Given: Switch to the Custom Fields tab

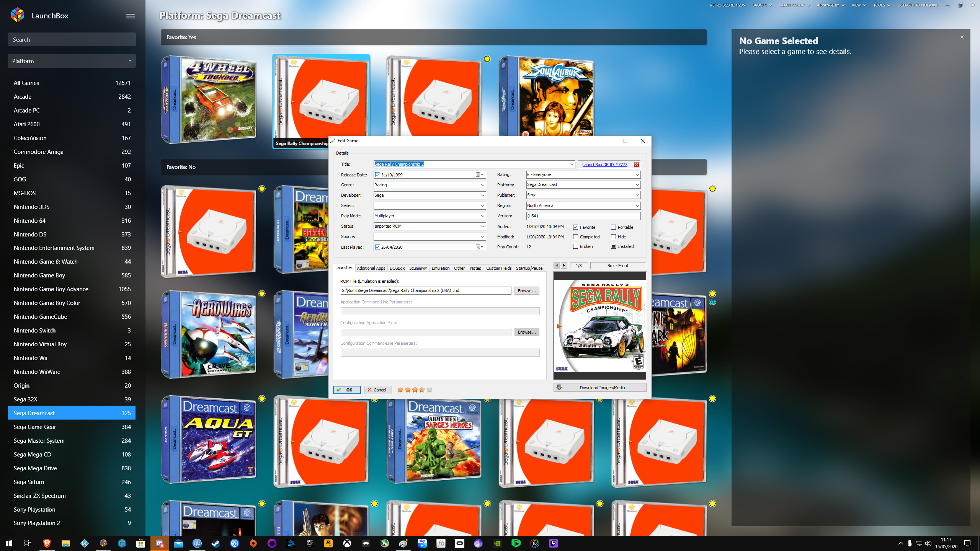Looking at the screenshot, I should 499,268.
